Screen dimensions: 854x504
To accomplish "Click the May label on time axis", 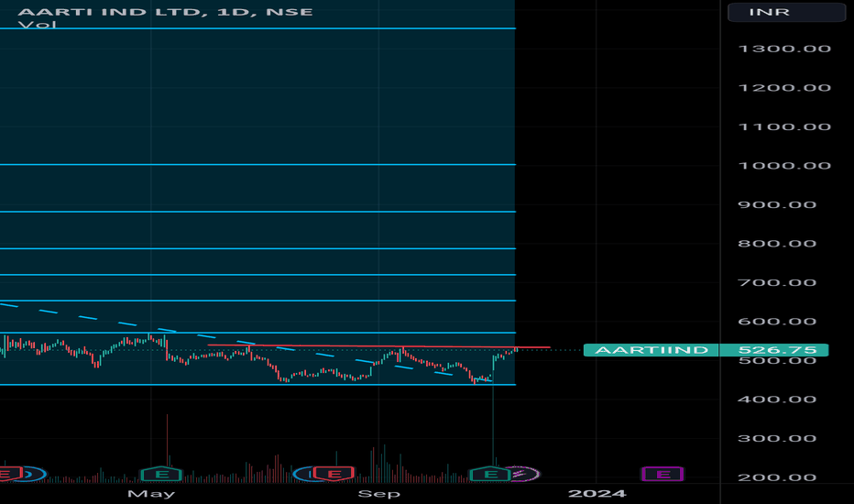I will pyautogui.click(x=151, y=494).
